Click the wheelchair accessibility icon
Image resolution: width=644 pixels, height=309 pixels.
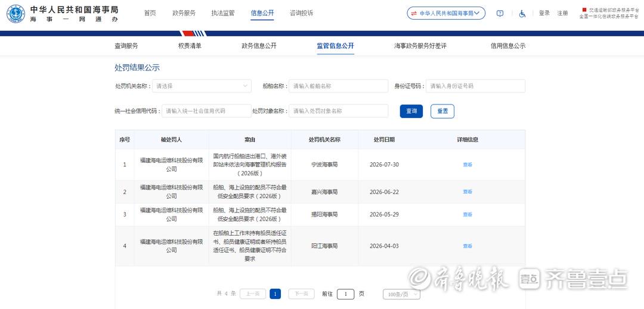(522, 13)
